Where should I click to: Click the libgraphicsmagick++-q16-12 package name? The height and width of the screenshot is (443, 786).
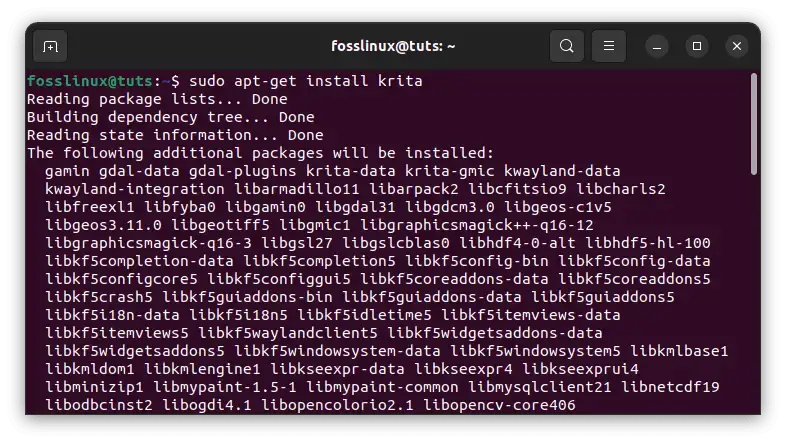pyautogui.click(x=477, y=225)
